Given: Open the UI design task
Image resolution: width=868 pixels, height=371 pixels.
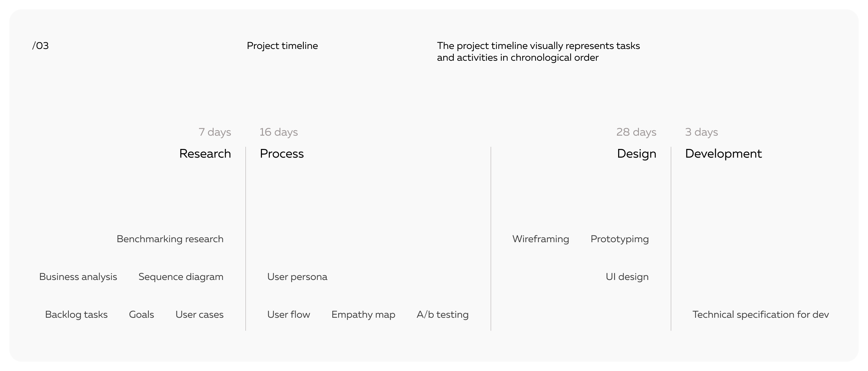Looking at the screenshot, I should click(x=627, y=277).
